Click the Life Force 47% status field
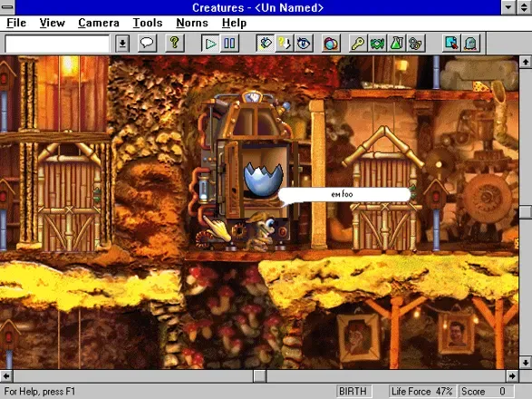The image size is (532, 399). [421, 391]
